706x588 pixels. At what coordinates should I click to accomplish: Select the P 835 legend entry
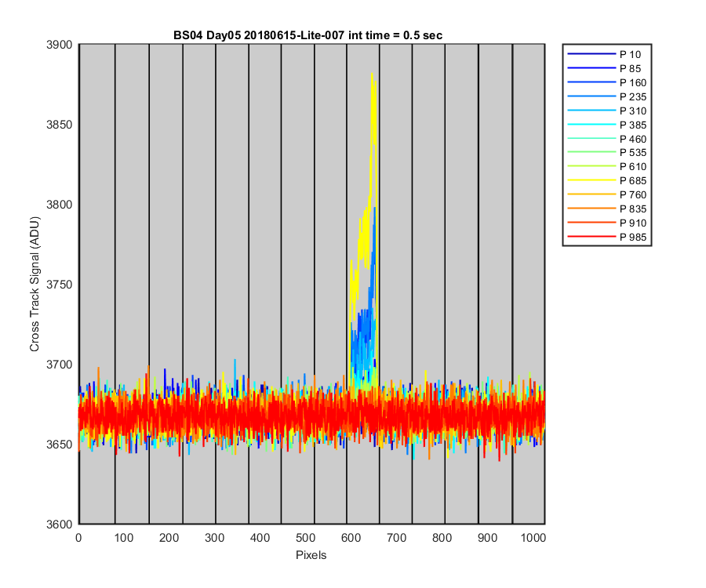tap(607, 209)
